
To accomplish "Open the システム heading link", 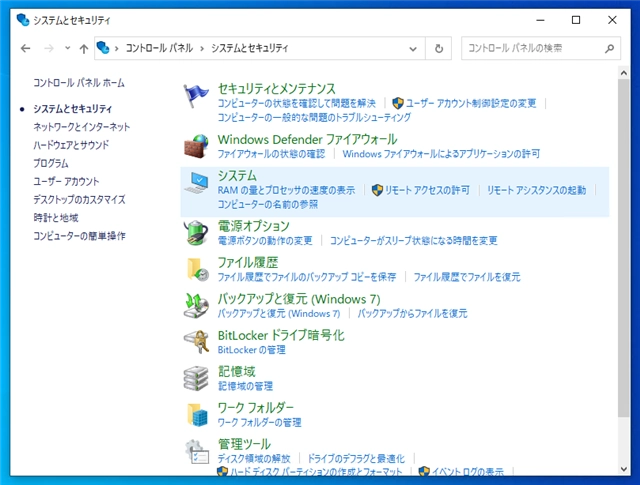I will coord(237,176).
